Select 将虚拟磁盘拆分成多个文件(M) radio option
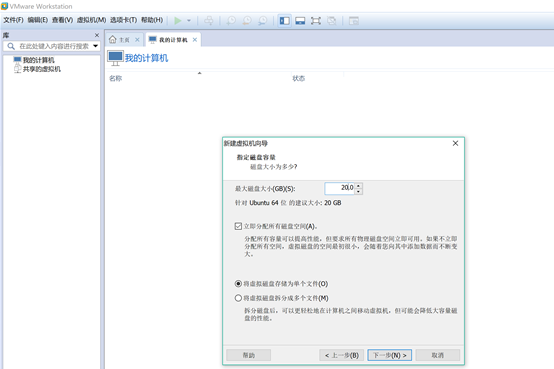 point(238,298)
